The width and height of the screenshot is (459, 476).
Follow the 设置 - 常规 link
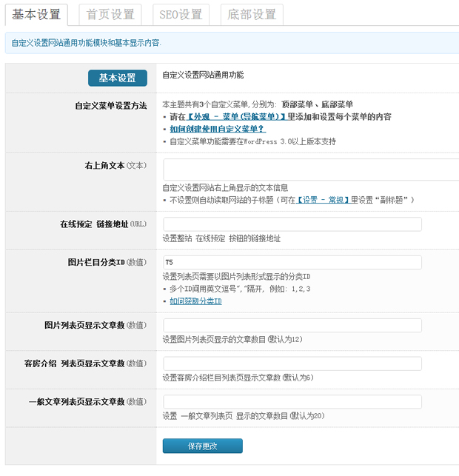(323, 200)
